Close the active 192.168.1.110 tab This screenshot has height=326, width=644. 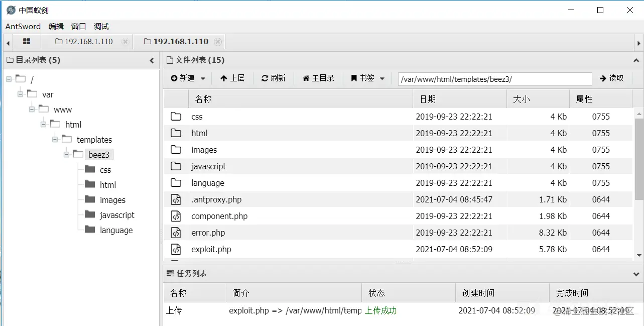(x=217, y=42)
